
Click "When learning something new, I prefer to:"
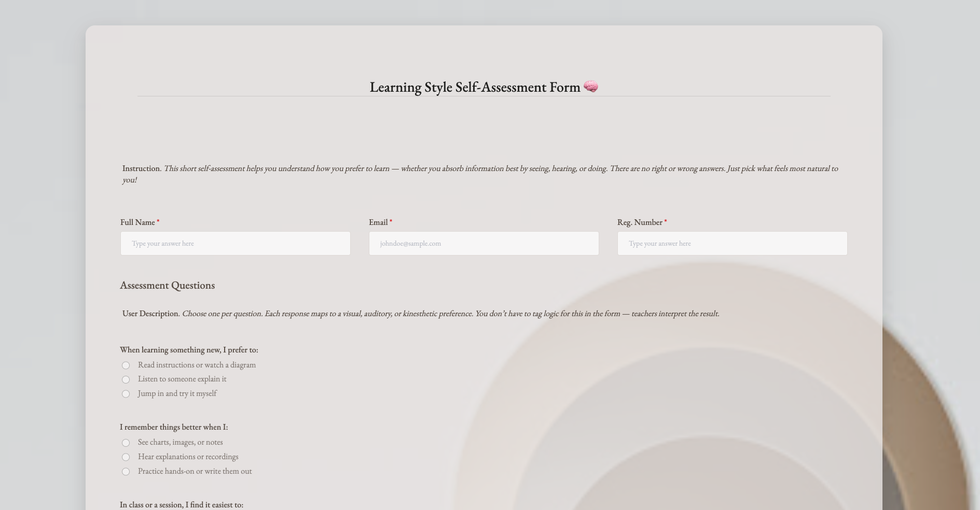click(x=189, y=350)
